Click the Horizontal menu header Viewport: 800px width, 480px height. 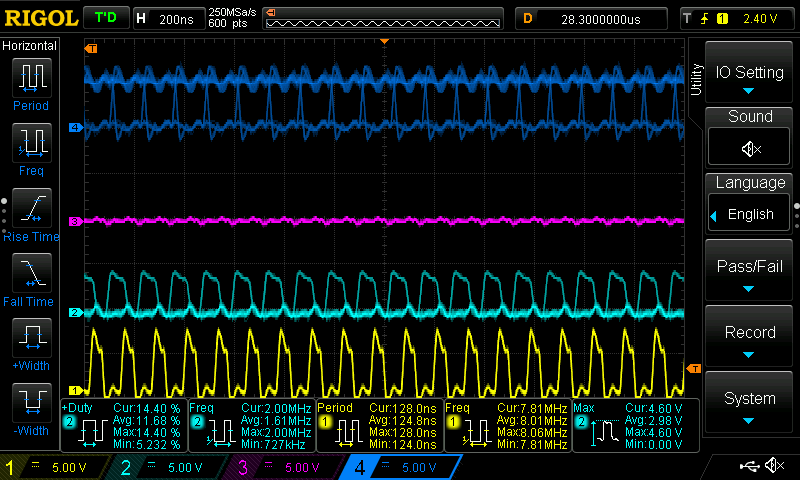30,45
